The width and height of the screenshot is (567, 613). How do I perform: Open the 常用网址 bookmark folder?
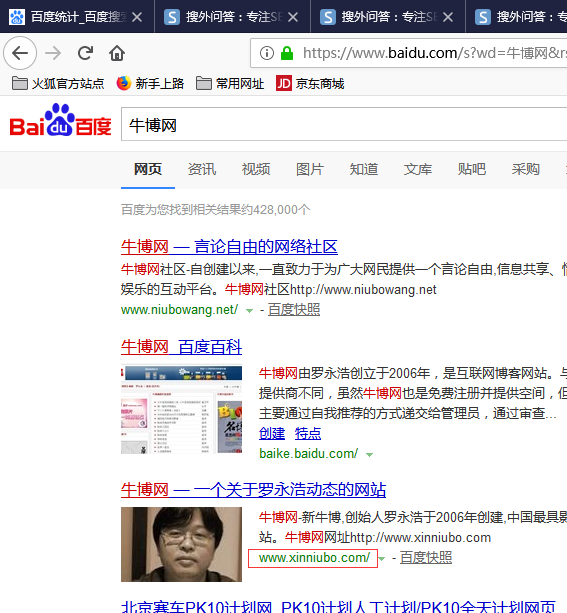point(230,83)
